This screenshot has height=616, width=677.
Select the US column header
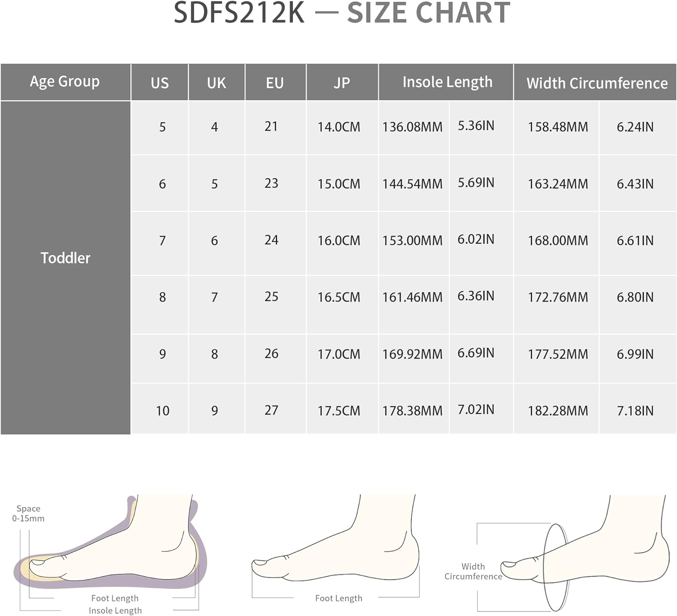coord(160,82)
